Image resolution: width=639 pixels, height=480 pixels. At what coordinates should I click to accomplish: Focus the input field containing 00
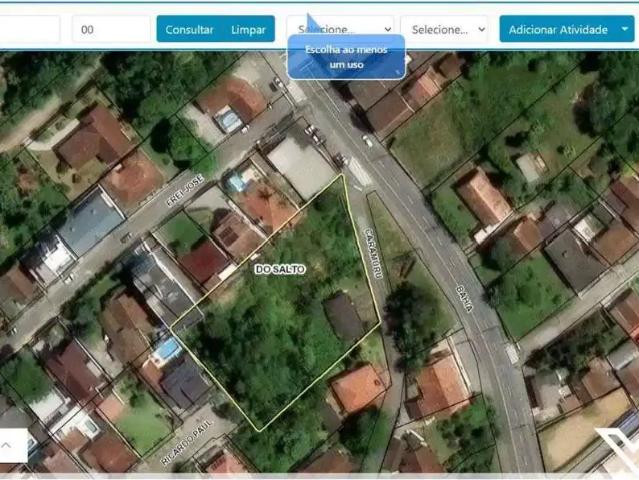coord(111,29)
